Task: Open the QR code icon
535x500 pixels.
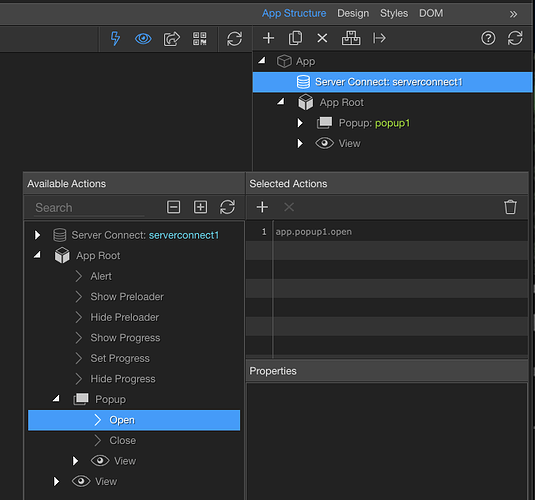Action: [200, 39]
